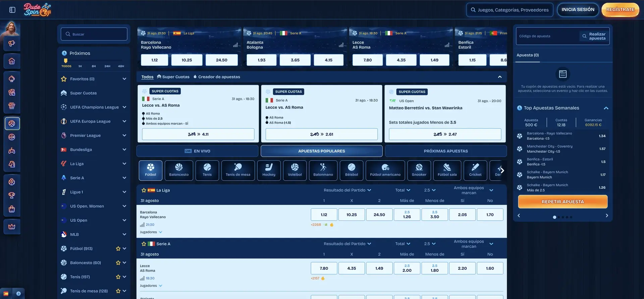The height and width of the screenshot is (299, 644).
Task: Select the Baloncesto sport icon tile
Action: tap(179, 170)
